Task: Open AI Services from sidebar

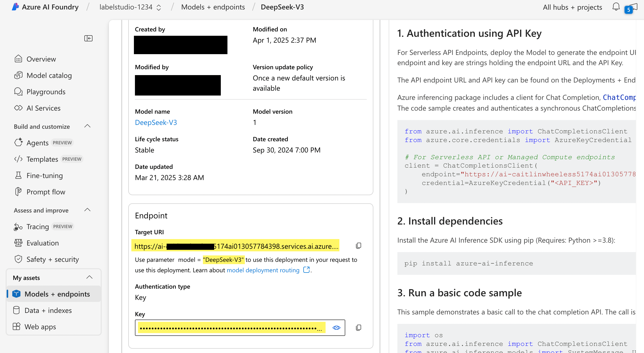Action: point(43,108)
